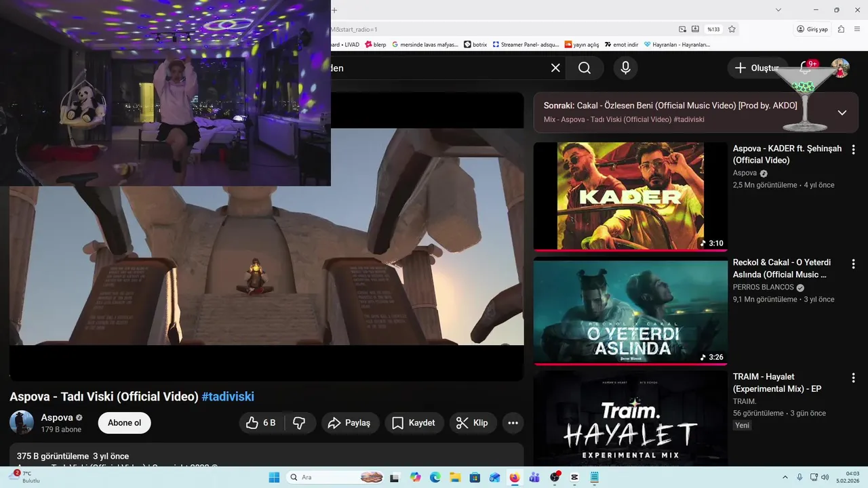868x488 pixels.
Task: Dislike the video with thumbs-down
Action: (x=300, y=423)
